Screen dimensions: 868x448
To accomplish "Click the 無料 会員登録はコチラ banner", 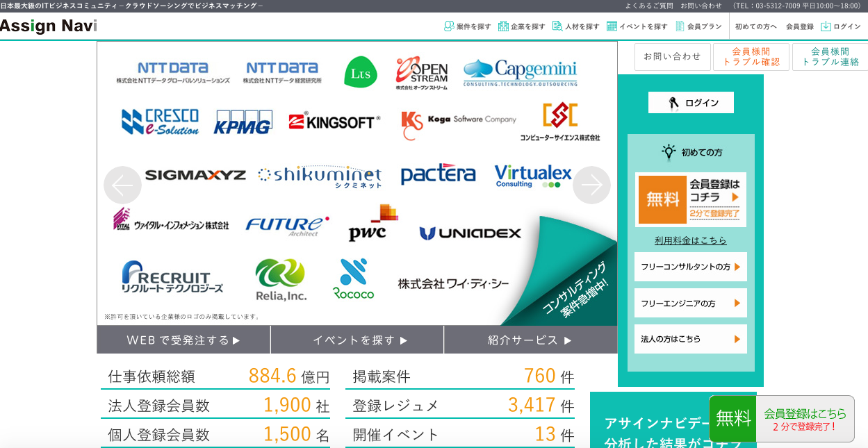I will click(691, 199).
